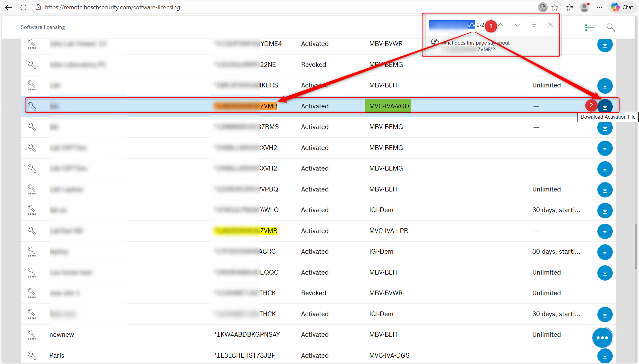Add page to favorites star icon
The image size is (639, 364).
(x=554, y=7)
